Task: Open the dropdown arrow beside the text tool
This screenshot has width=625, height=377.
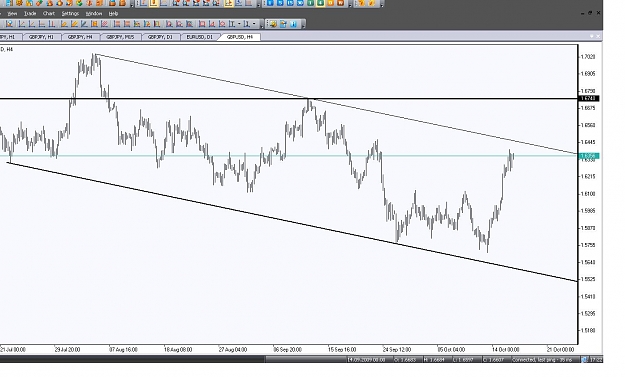Action: (x=239, y=24)
